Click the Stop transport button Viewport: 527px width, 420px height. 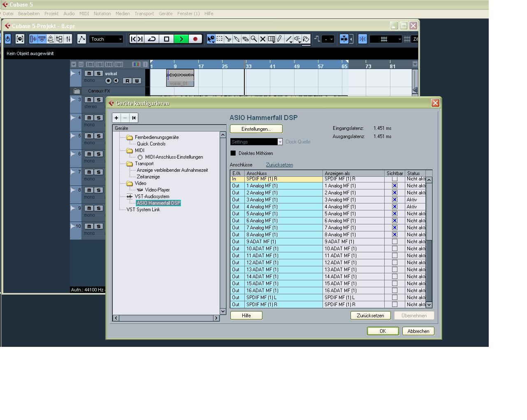pos(167,39)
